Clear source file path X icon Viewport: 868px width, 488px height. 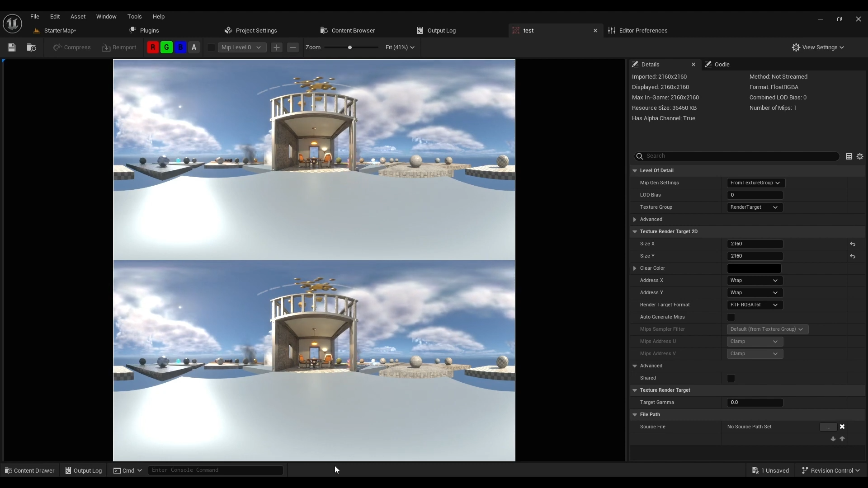842,427
